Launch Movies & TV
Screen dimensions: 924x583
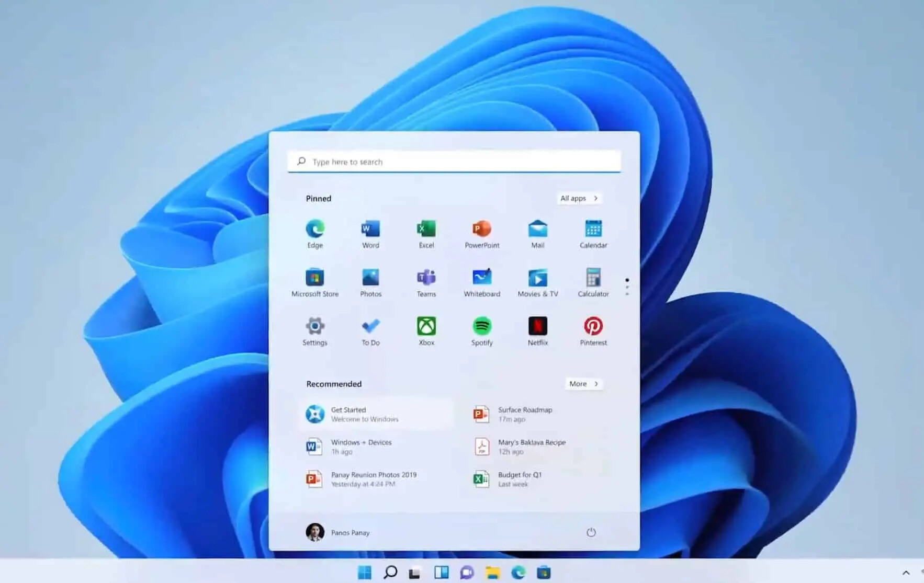click(x=537, y=282)
